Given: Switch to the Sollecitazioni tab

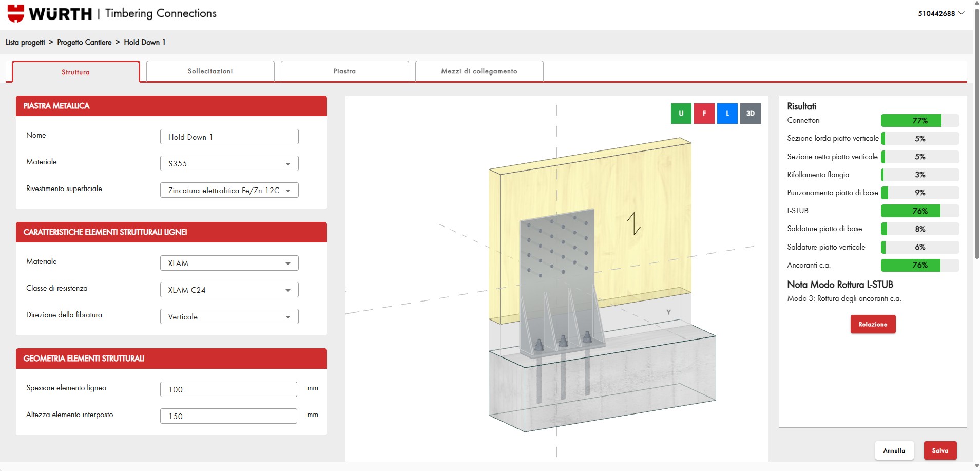Looking at the screenshot, I should (x=210, y=71).
